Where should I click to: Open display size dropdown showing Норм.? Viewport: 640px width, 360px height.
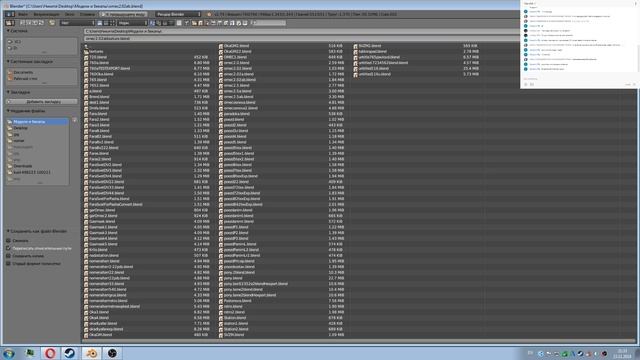click(132, 23)
